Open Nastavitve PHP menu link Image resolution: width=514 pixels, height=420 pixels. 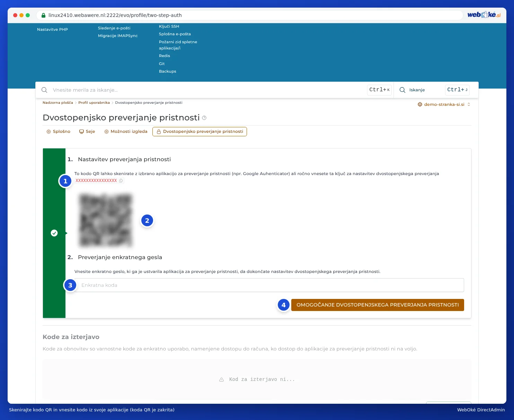[x=52, y=30]
